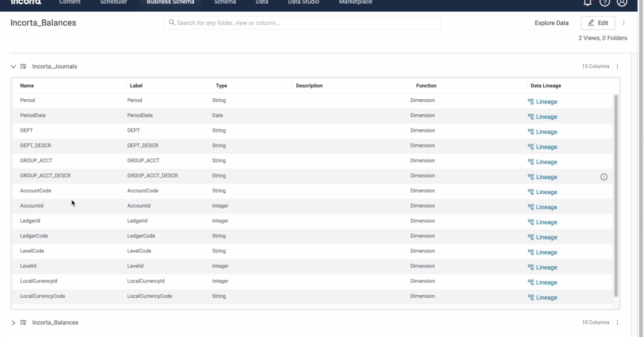
Task: Select the PeriodDate name cell
Action: tap(33, 115)
